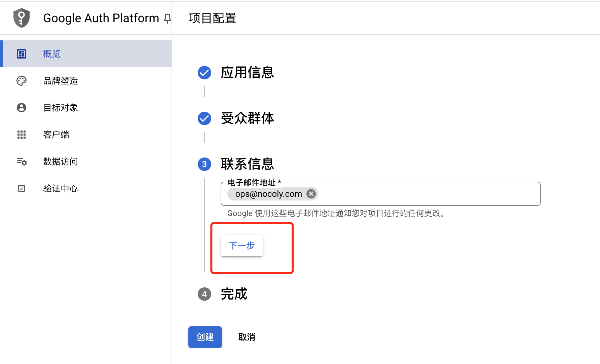Click the step 3 number badge

coord(204,164)
